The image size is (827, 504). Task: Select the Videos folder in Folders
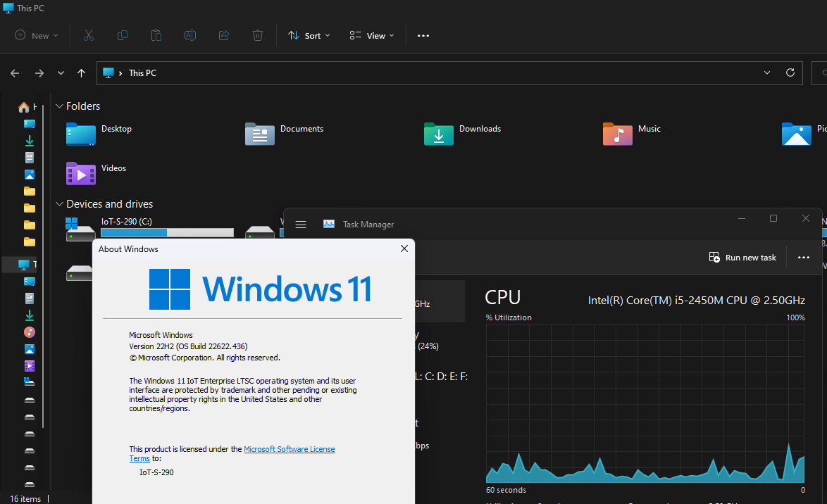click(x=96, y=173)
